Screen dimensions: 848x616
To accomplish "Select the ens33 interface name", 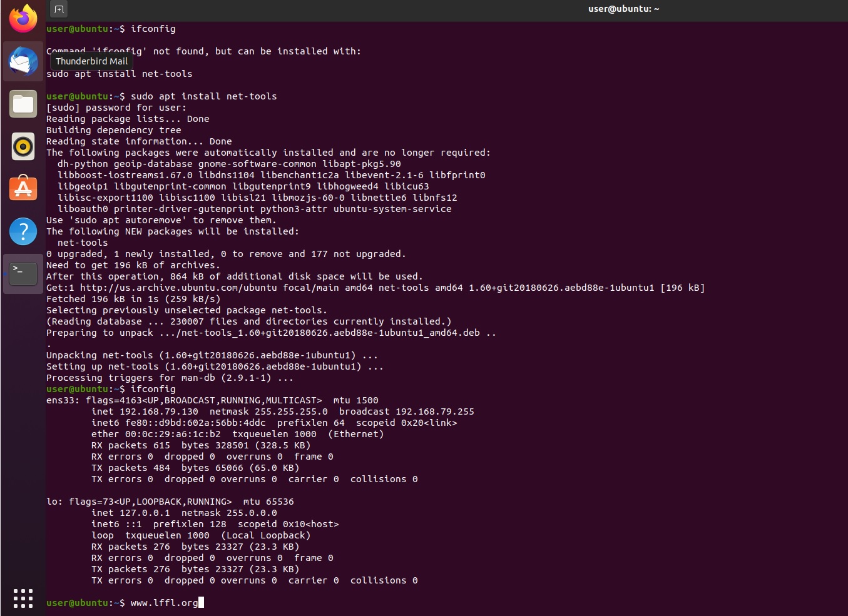I will 59,400.
